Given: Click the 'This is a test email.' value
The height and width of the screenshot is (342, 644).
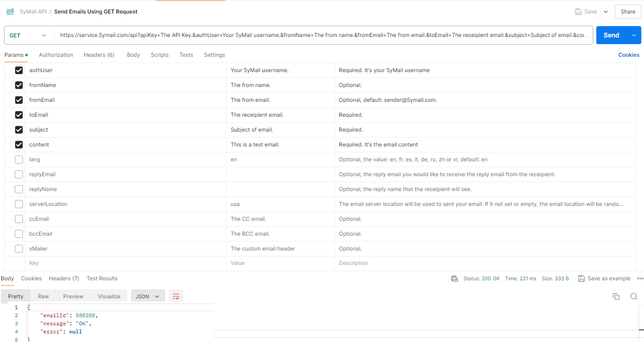Looking at the screenshot, I should pos(255,145).
